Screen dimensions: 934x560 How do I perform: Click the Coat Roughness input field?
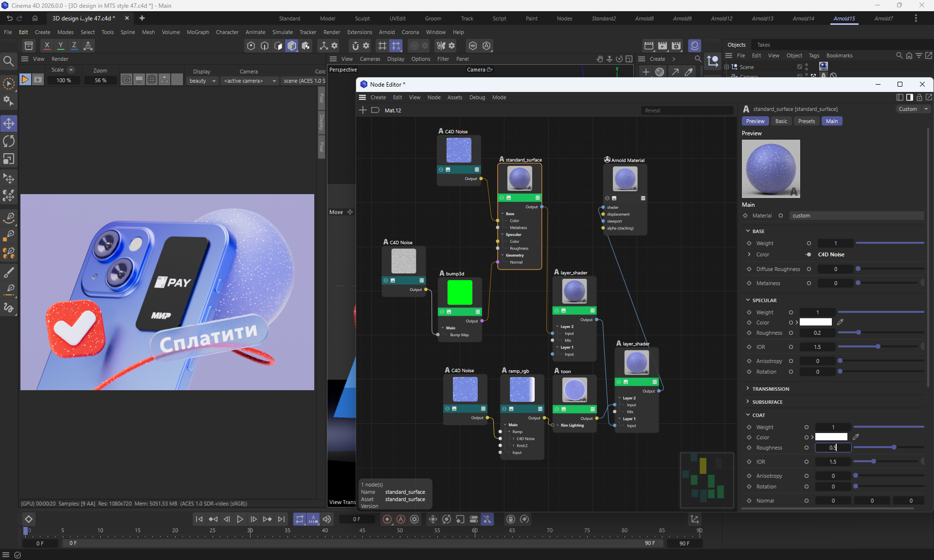click(x=833, y=448)
